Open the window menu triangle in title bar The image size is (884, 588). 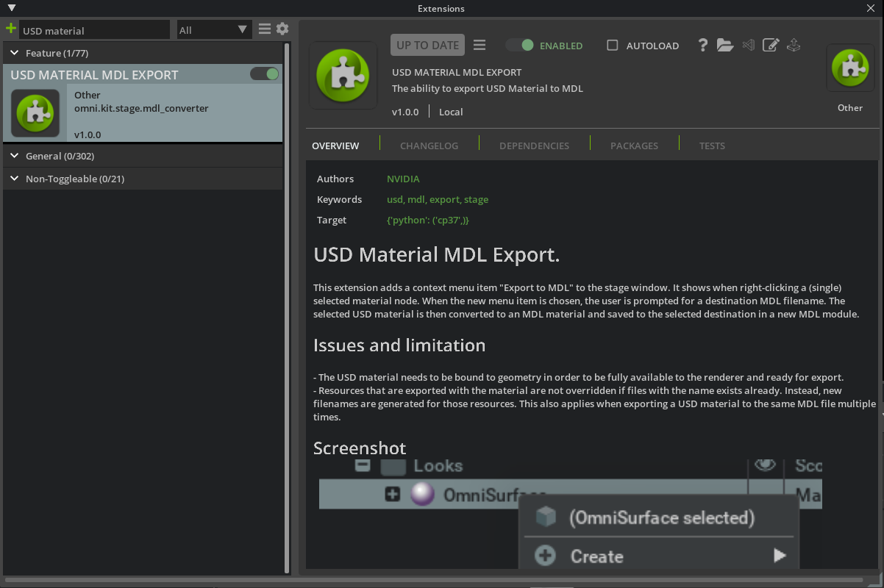(11, 8)
